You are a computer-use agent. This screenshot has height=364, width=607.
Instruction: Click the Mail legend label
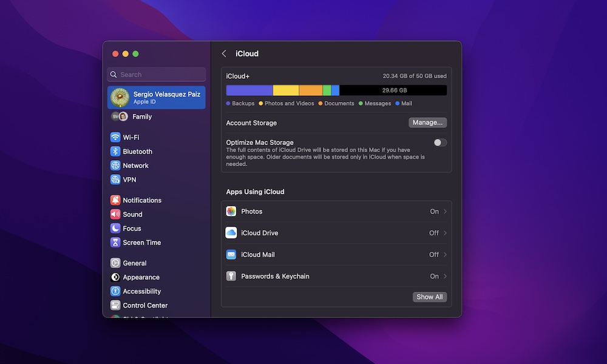407,103
